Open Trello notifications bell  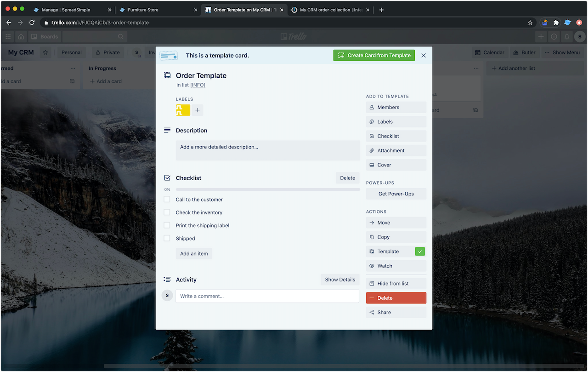click(566, 36)
